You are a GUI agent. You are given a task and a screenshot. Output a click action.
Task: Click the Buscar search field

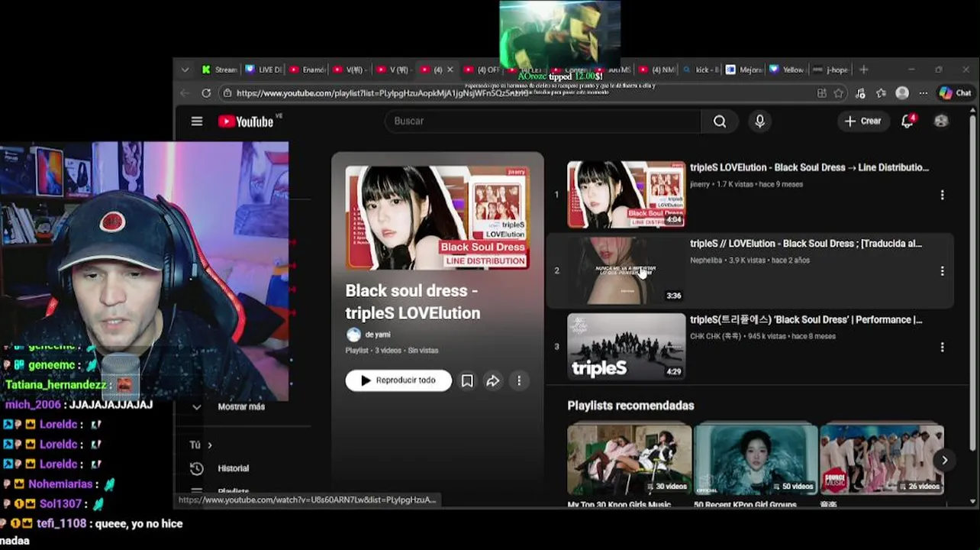(543, 121)
